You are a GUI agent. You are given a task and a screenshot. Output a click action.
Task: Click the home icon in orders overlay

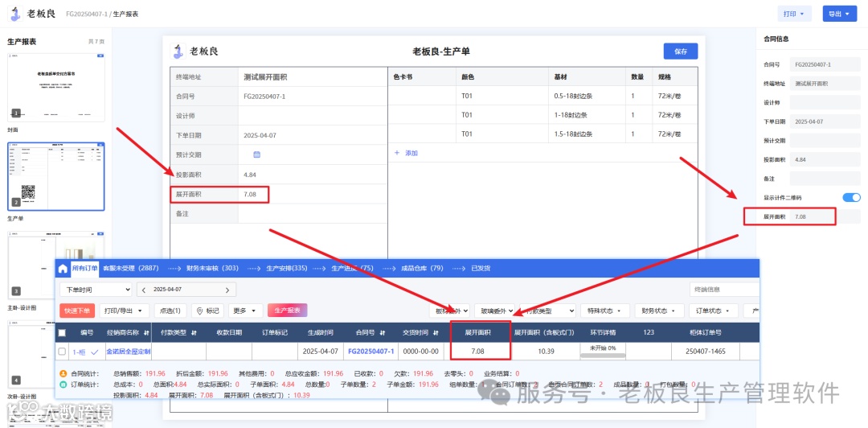click(x=63, y=269)
